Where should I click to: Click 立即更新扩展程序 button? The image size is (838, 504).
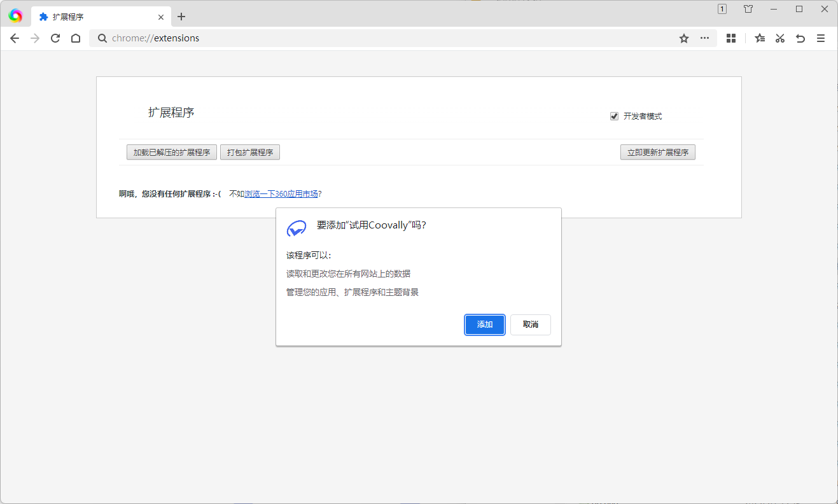coord(658,153)
